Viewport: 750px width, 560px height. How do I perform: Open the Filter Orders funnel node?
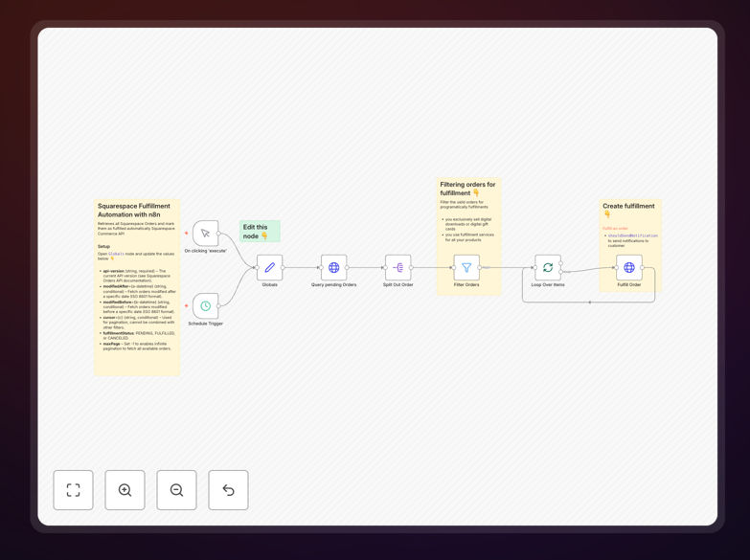coord(466,267)
